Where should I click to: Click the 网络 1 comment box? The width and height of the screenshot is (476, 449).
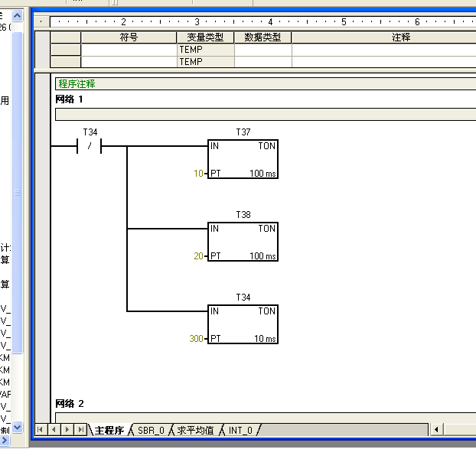point(266,115)
